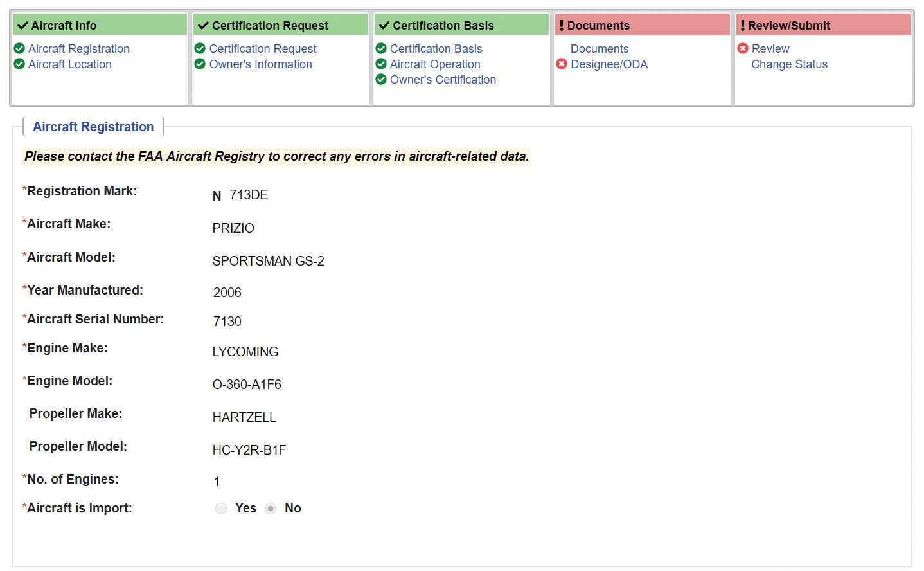The width and height of the screenshot is (924, 571).
Task: Click the green check icon beside Aircraft Location
Action: point(19,64)
